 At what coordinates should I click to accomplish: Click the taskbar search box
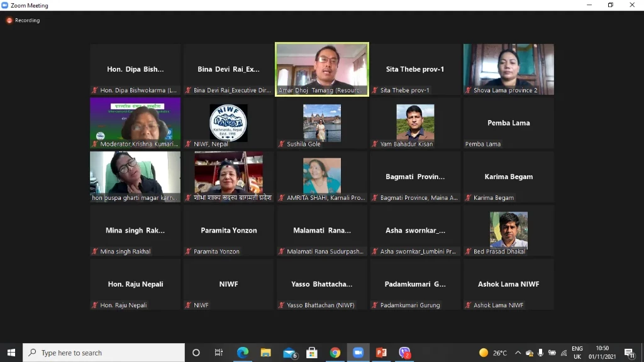(x=104, y=353)
